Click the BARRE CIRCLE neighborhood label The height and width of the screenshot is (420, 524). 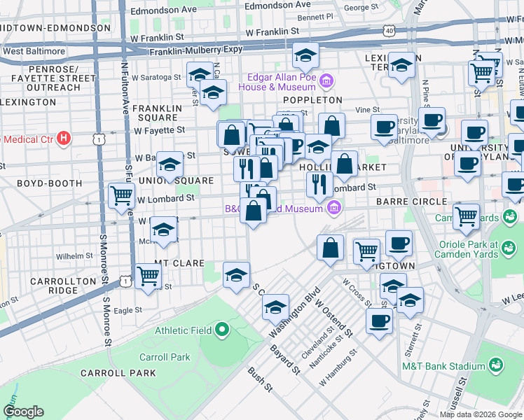click(x=412, y=202)
